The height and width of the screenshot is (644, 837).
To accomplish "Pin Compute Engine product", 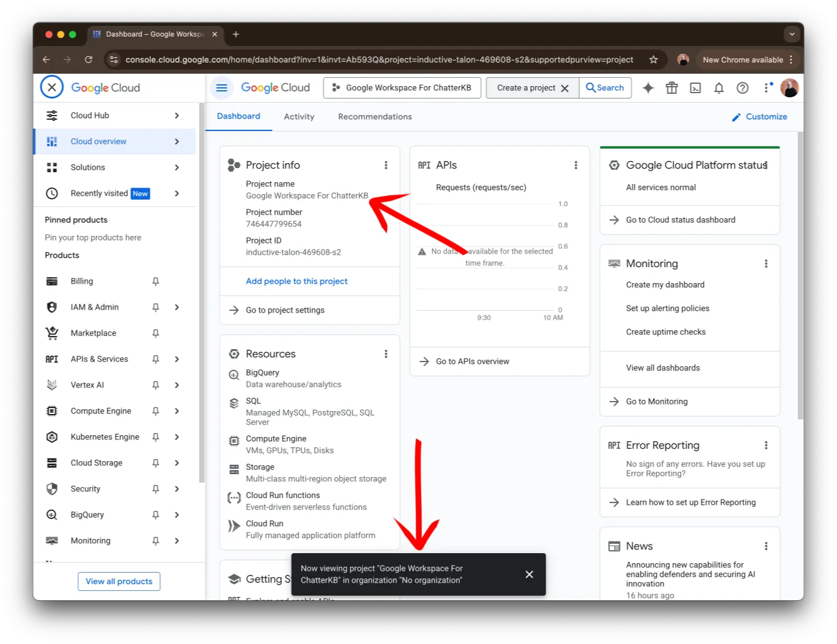I will tap(156, 411).
